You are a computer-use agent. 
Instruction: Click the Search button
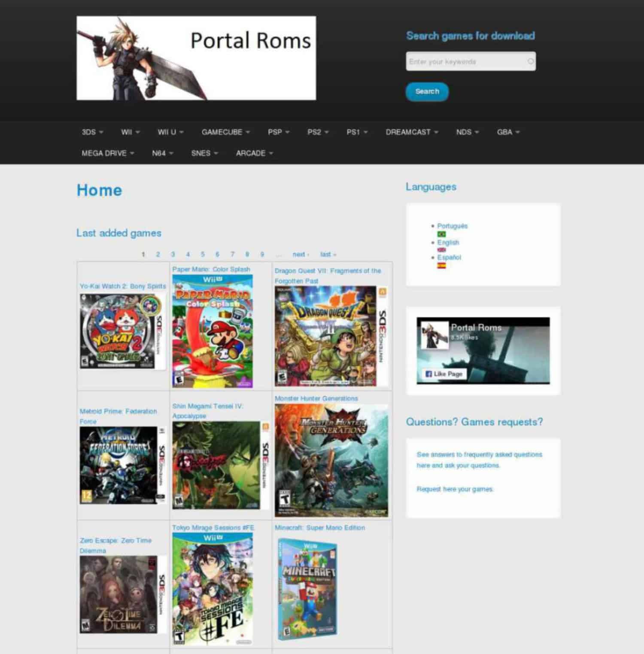tap(427, 91)
